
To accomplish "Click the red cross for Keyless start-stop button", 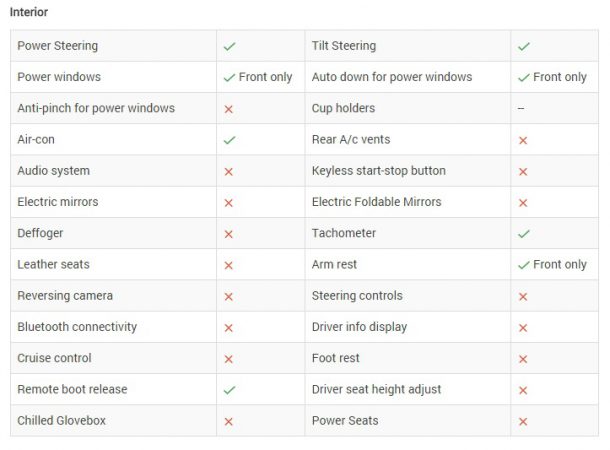I will pos(523,171).
